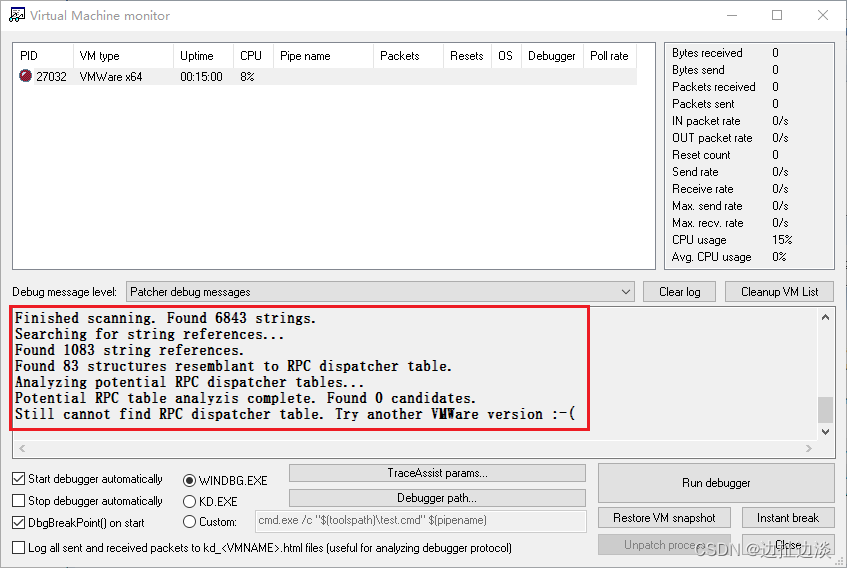
Task: Click the log vertical scrollbar thumb
Action: pyautogui.click(x=825, y=410)
